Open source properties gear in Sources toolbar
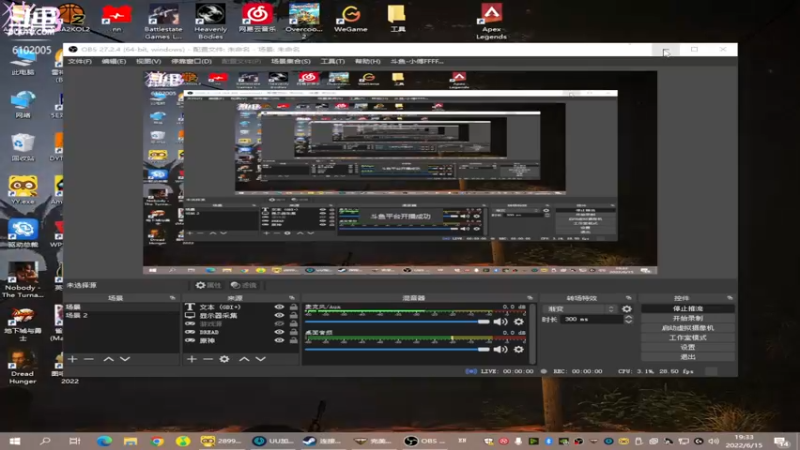 click(224, 359)
